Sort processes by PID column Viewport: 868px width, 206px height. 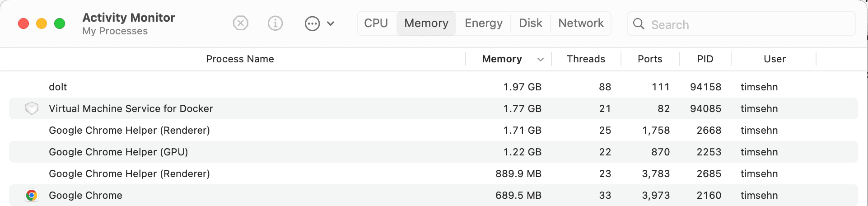[x=705, y=59]
